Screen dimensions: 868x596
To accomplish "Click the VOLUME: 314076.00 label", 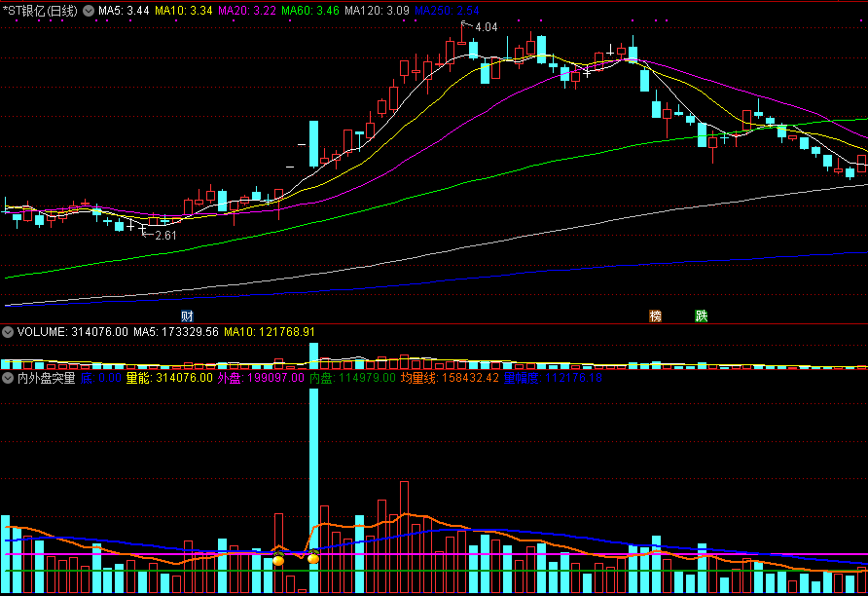I will [x=73, y=332].
